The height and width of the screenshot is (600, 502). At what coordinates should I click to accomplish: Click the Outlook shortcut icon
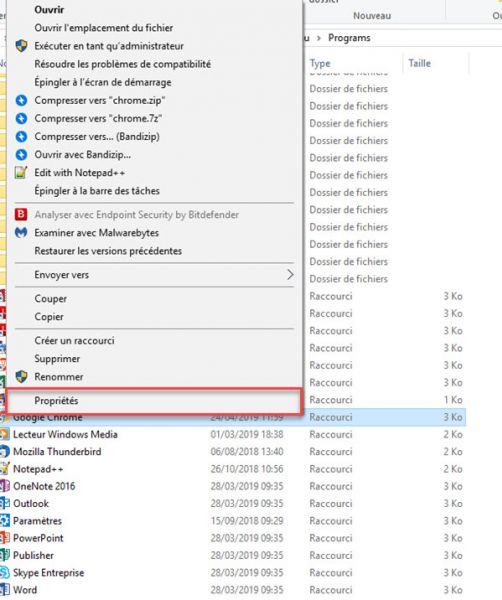click(4, 503)
